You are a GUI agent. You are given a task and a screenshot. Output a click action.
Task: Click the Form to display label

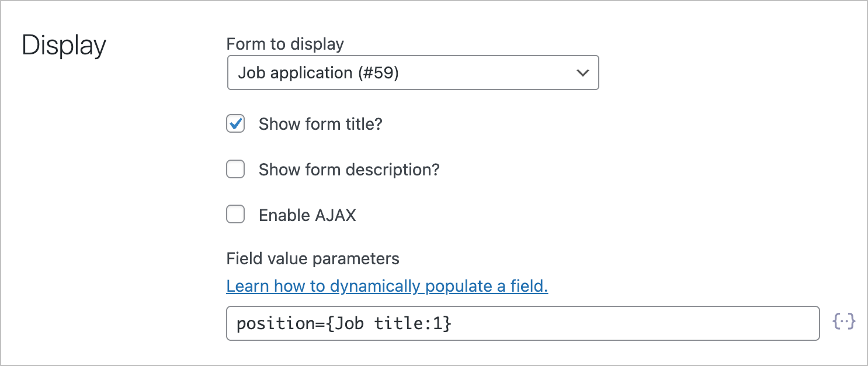point(285,43)
